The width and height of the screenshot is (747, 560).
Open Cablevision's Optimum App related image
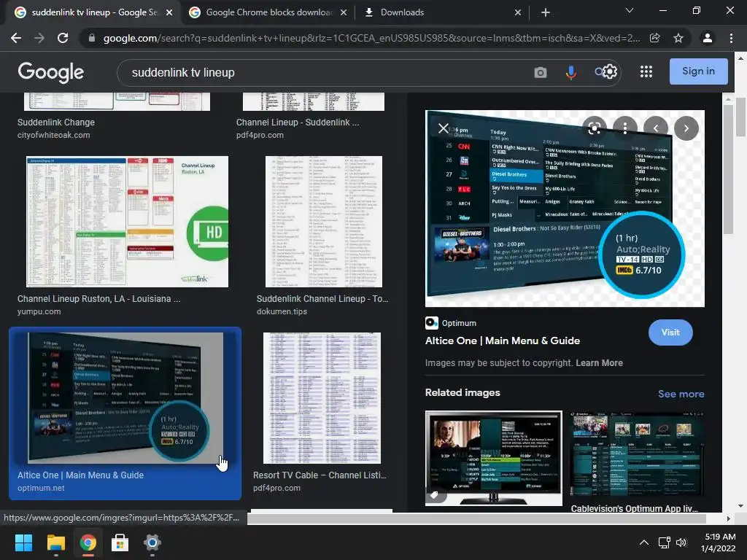(x=637, y=455)
